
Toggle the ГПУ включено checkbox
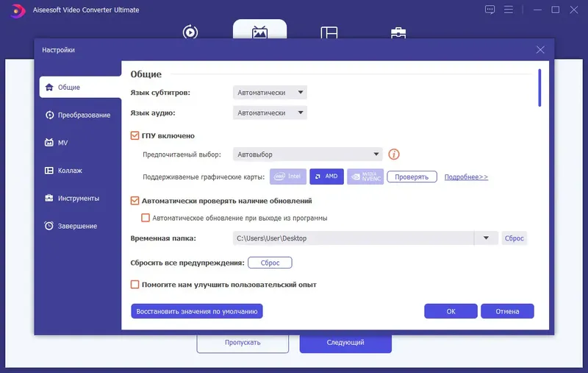click(135, 135)
